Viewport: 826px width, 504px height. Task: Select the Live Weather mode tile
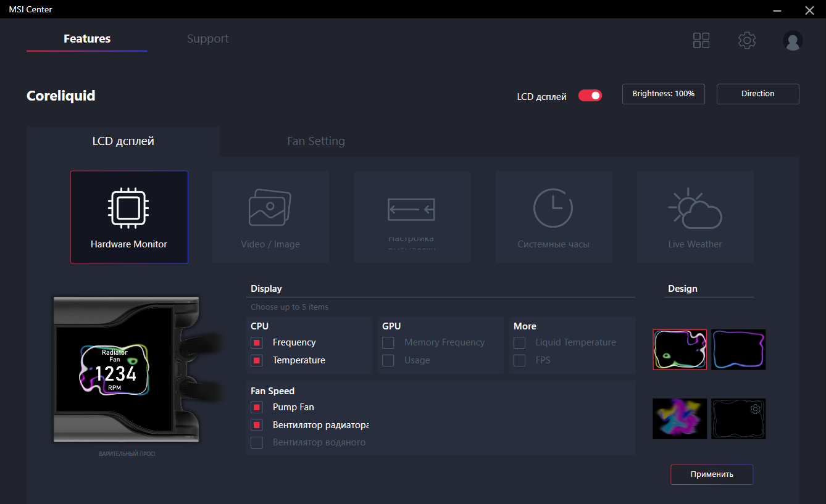pyautogui.click(x=695, y=217)
